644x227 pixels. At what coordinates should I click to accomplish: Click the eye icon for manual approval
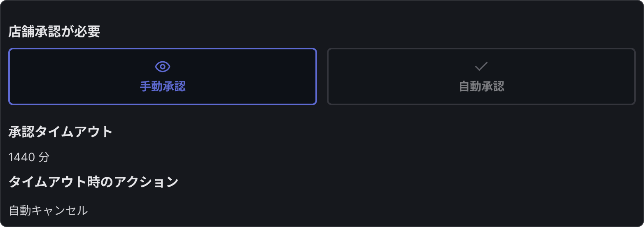pos(163,66)
